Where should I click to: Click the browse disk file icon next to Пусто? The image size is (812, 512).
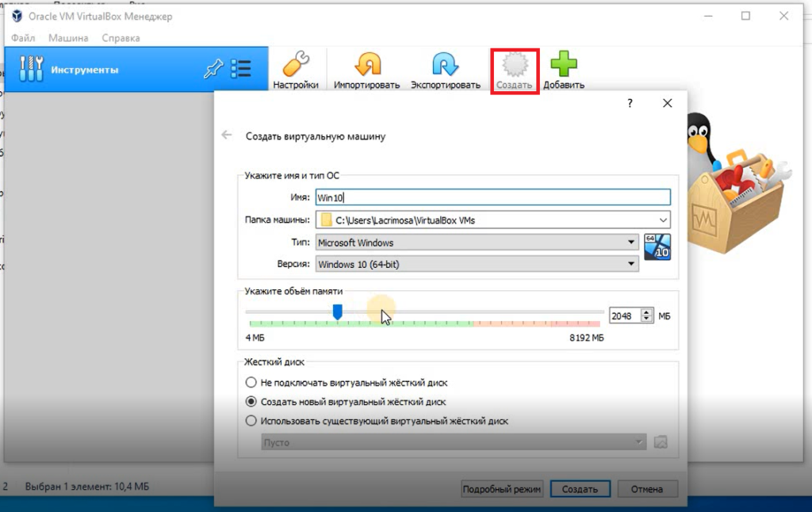pos(661,442)
